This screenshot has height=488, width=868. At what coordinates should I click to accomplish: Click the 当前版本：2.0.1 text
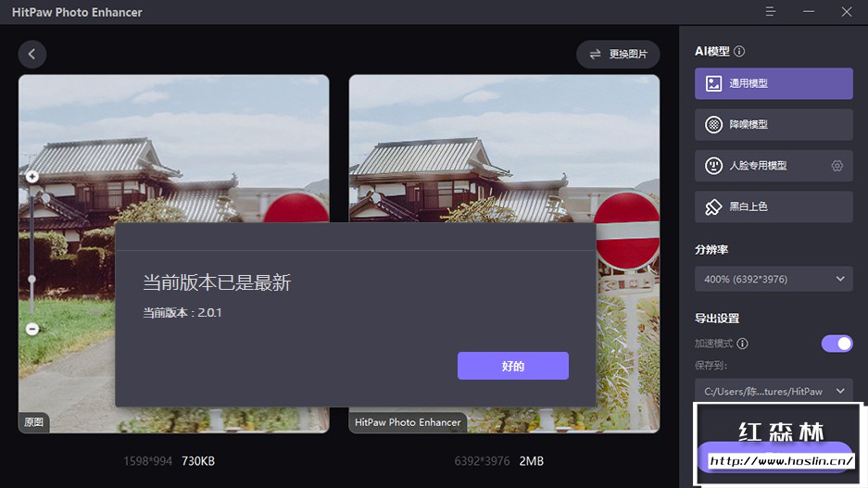(182, 313)
